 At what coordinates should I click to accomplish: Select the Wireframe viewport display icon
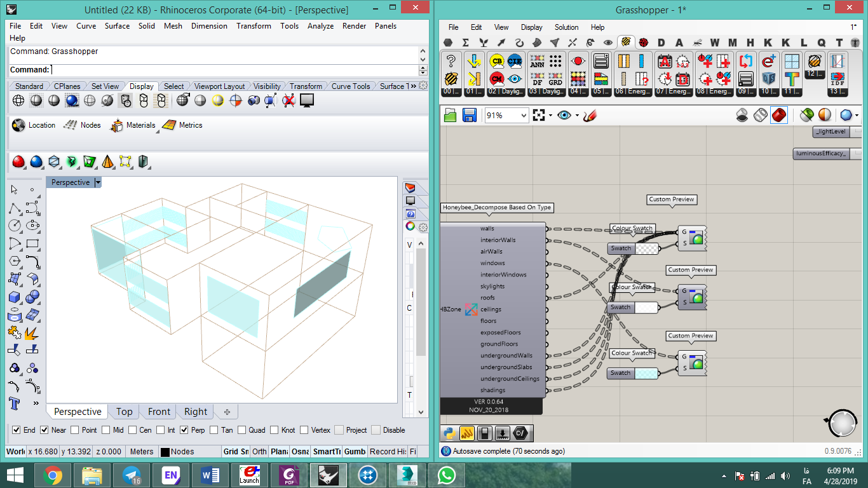pyautogui.click(x=18, y=100)
